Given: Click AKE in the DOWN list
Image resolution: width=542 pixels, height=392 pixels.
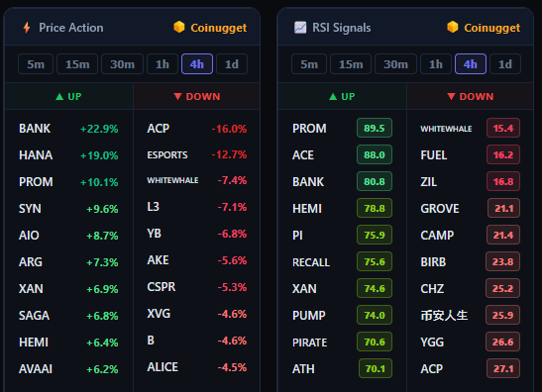Looking at the screenshot, I should pos(158,260).
